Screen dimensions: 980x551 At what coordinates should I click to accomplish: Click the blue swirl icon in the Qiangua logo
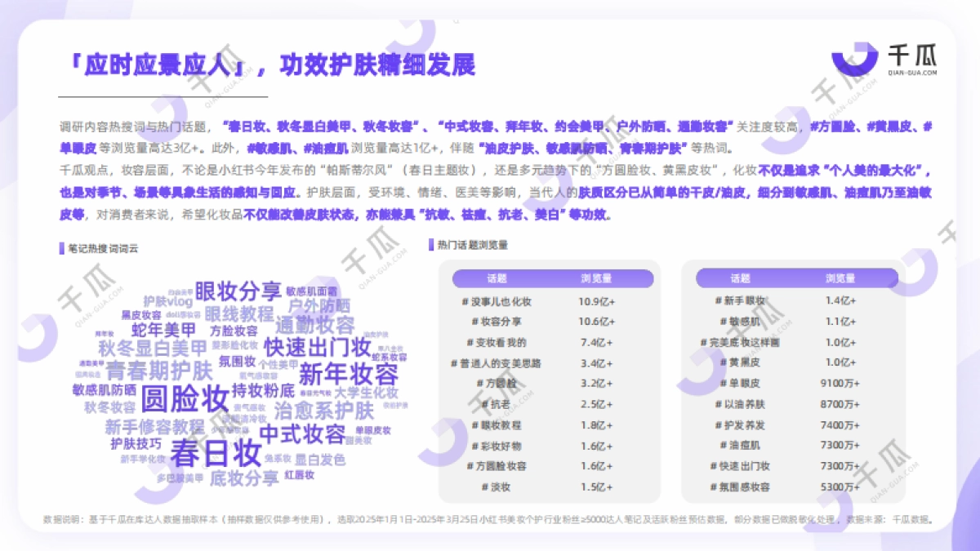pos(854,58)
